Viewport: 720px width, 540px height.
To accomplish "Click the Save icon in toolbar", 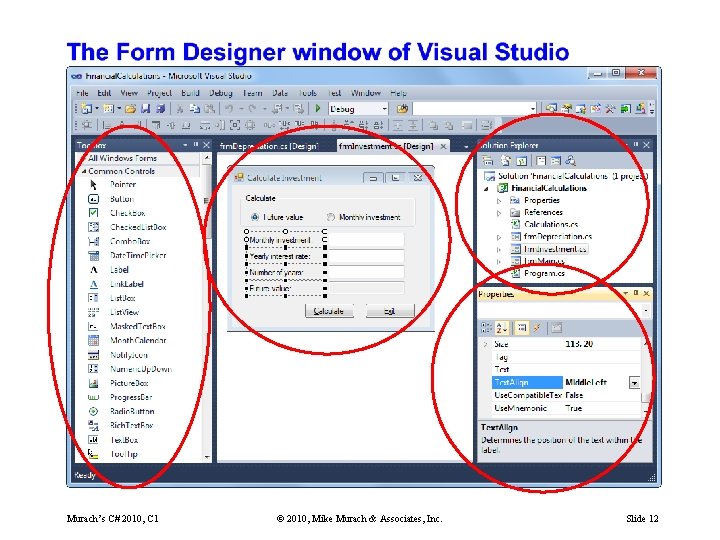I will pyautogui.click(x=146, y=109).
